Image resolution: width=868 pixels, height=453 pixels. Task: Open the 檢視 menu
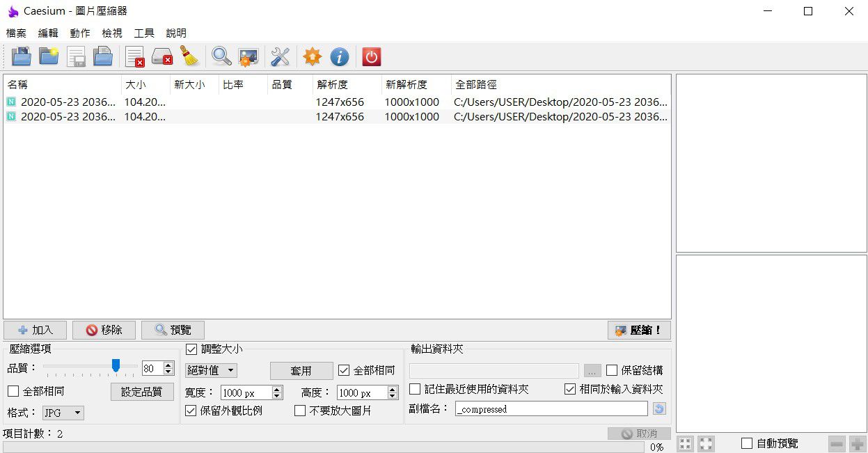point(112,33)
